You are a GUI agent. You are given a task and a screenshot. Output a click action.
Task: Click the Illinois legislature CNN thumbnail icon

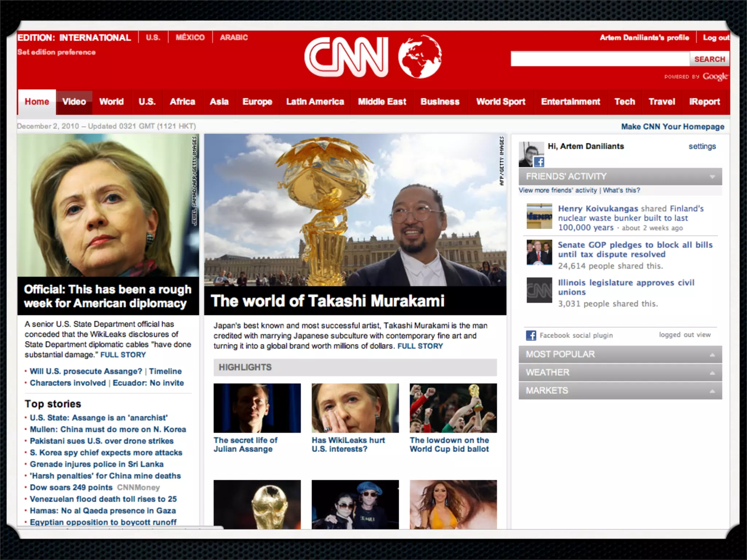[x=539, y=290]
